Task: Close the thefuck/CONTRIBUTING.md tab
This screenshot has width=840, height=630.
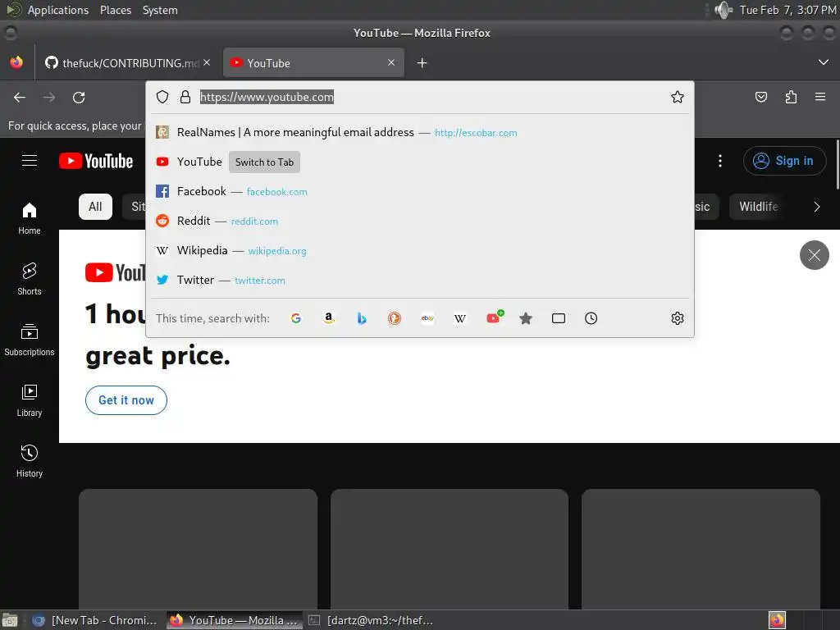Action: [207, 62]
